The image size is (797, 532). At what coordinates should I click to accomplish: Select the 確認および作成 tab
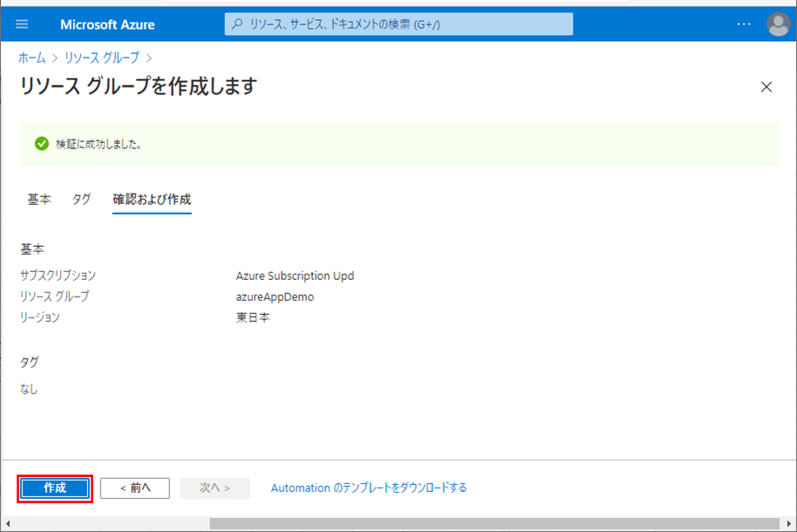(152, 199)
